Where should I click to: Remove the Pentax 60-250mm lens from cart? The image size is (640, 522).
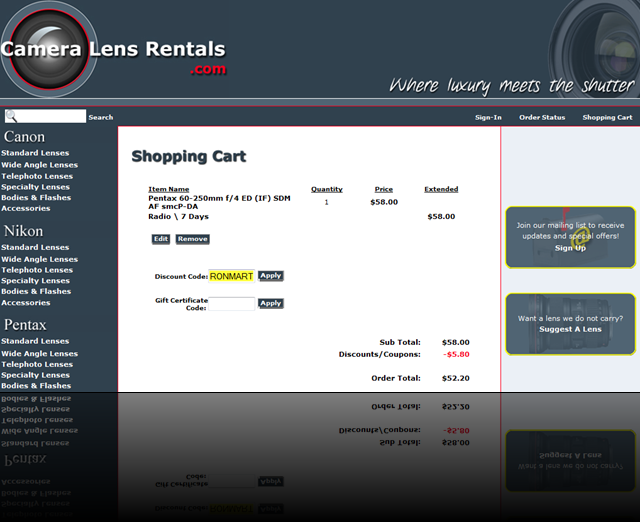pos(193,239)
